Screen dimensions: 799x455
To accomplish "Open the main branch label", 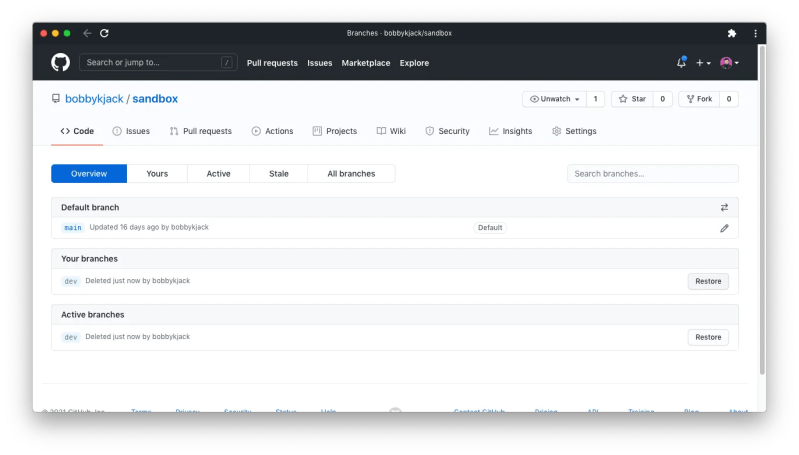I will coord(72,227).
